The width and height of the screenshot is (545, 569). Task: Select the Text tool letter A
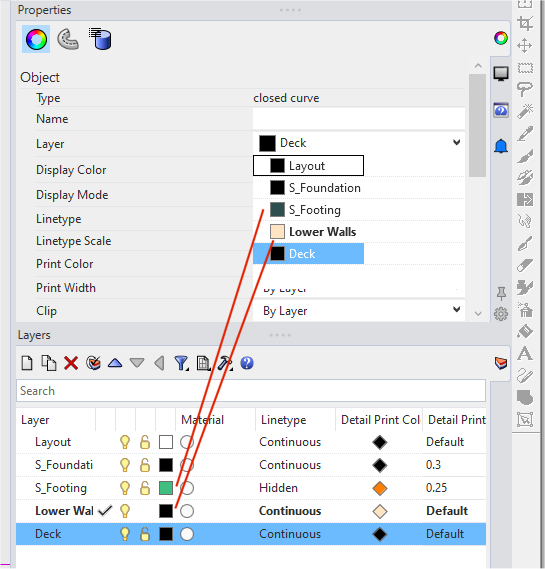coord(525,353)
